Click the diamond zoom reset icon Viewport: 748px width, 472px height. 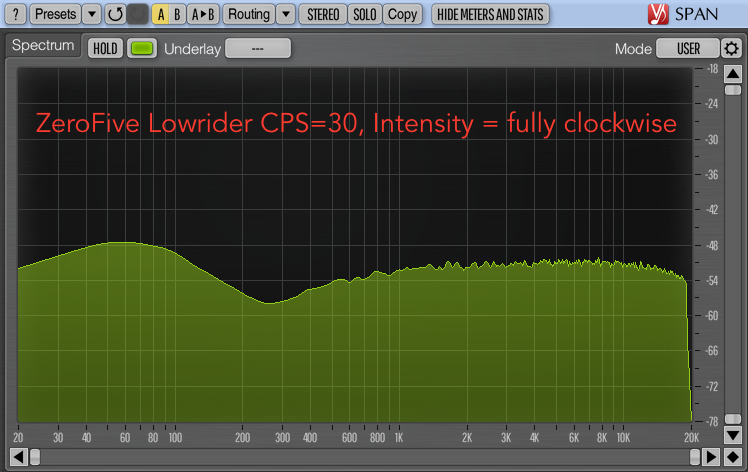[x=733, y=457]
